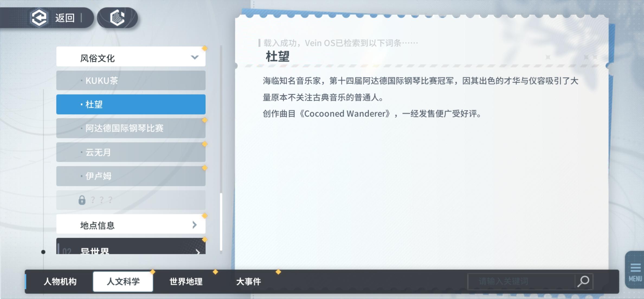Click the 返回 back arrow icon
The image size is (644, 299).
click(x=39, y=18)
